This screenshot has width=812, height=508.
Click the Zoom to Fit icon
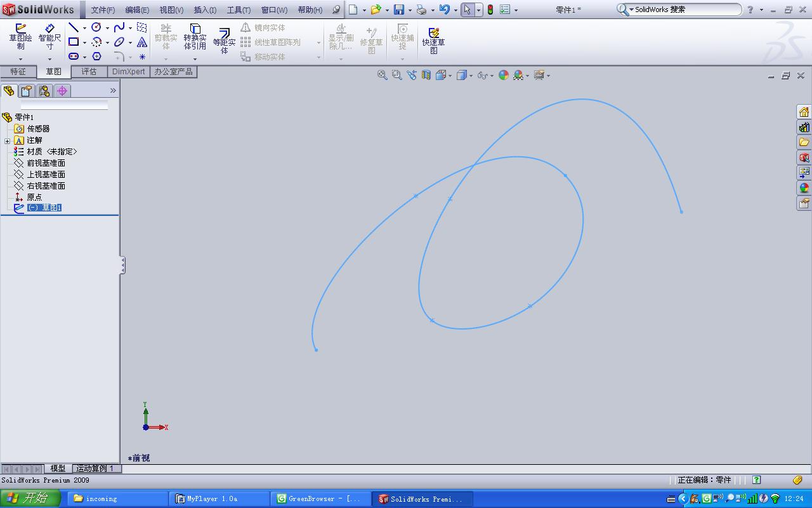tap(383, 75)
